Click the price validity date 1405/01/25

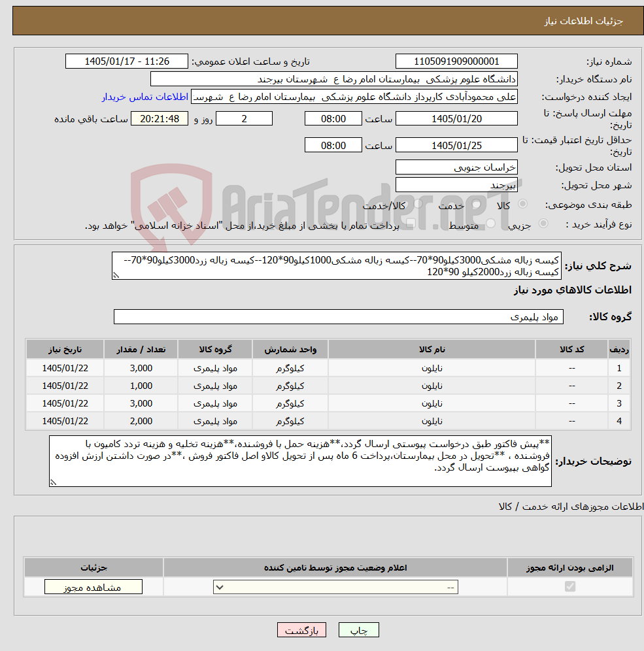[x=456, y=145]
